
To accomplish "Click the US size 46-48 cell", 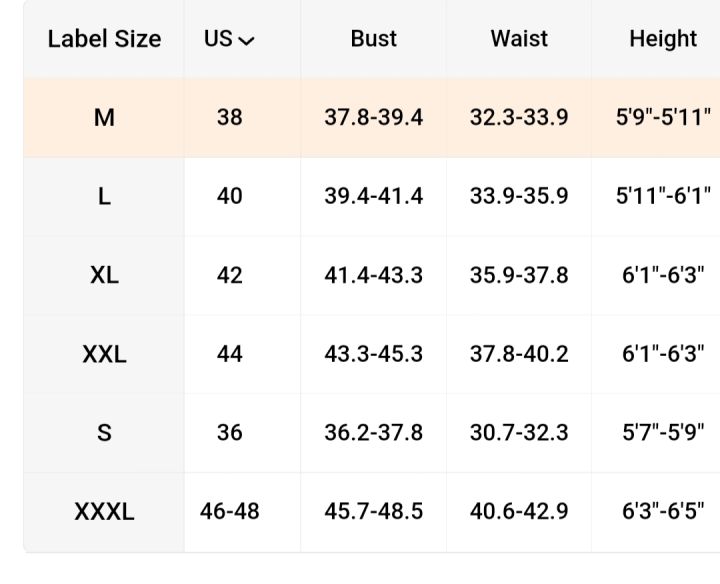I will pyautogui.click(x=230, y=511).
